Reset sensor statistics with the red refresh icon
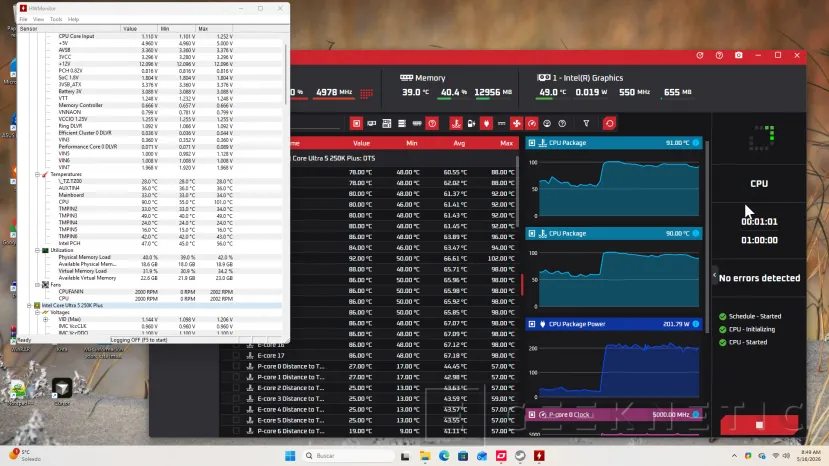The width and height of the screenshot is (829, 466). (610, 123)
